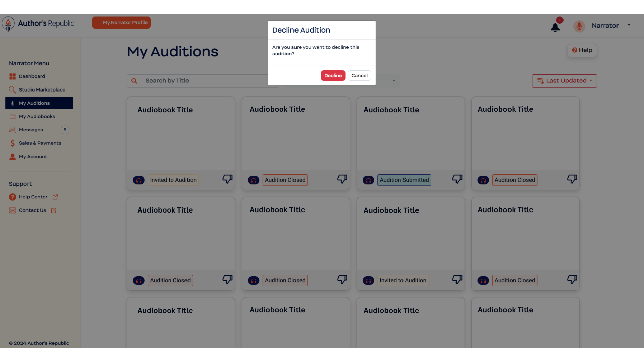Viewport: 644px width, 362px height.
Task: Click the Author's Republic logo
Action: coord(38,23)
